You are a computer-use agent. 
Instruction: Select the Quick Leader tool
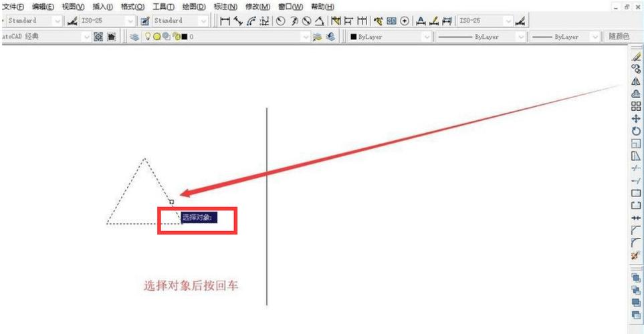(379, 21)
